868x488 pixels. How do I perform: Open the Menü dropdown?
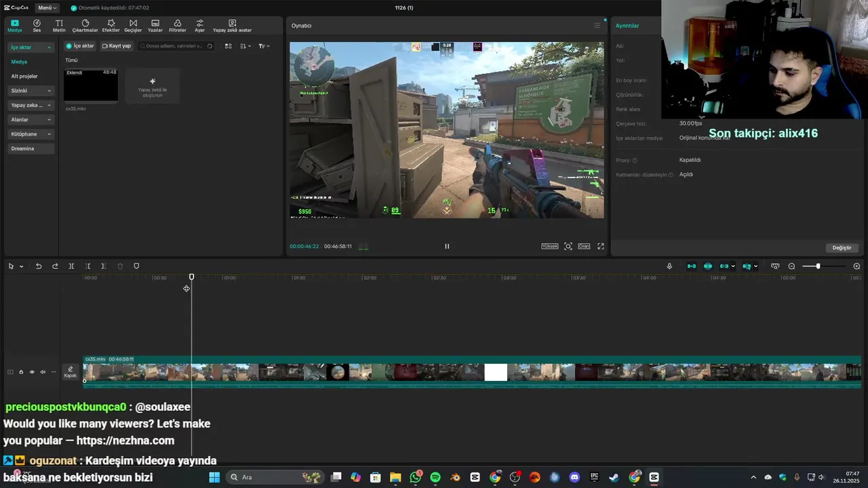(x=47, y=7)
